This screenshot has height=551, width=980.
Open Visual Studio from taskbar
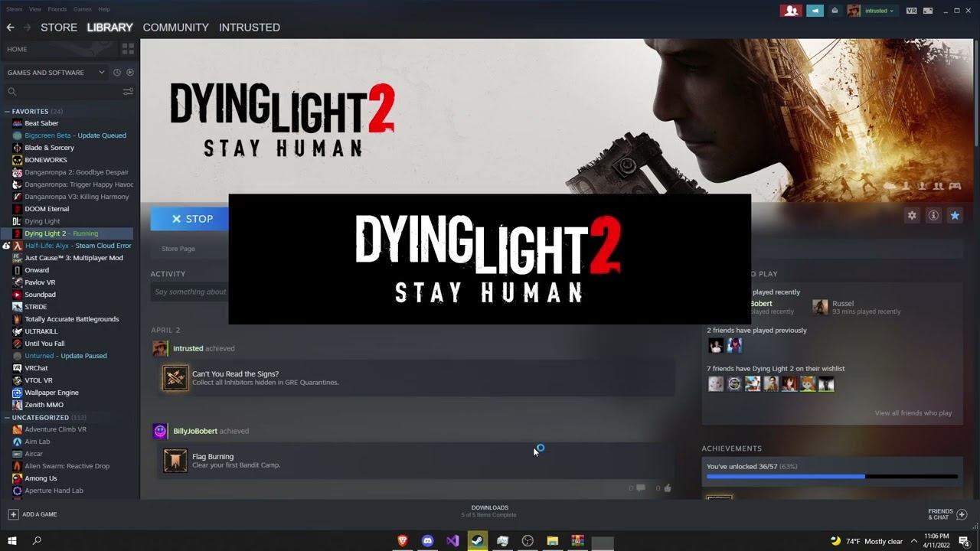pyautogui.click(x=452, y=541)
